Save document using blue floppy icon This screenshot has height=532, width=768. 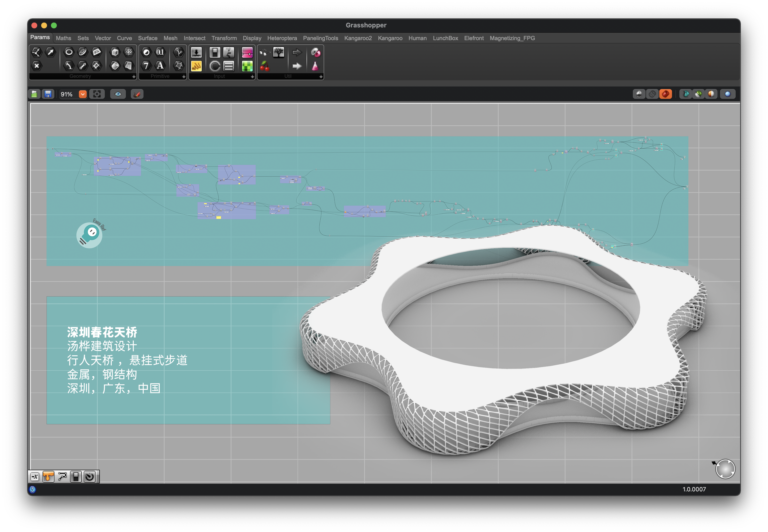[x=48, y=94]
